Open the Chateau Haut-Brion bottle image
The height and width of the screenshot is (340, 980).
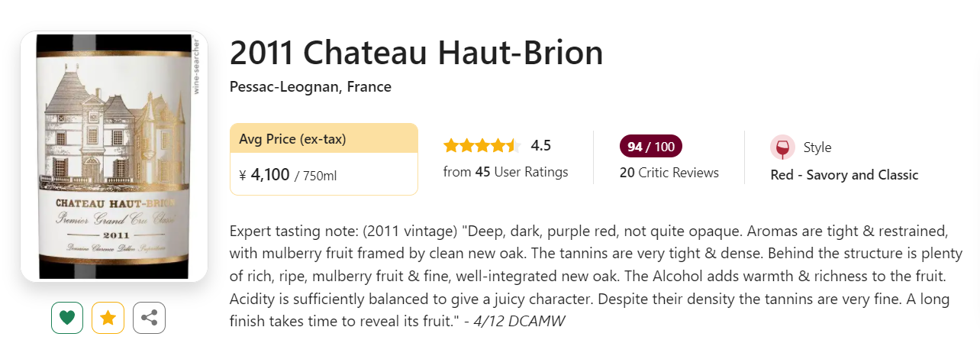pos(114,157)
